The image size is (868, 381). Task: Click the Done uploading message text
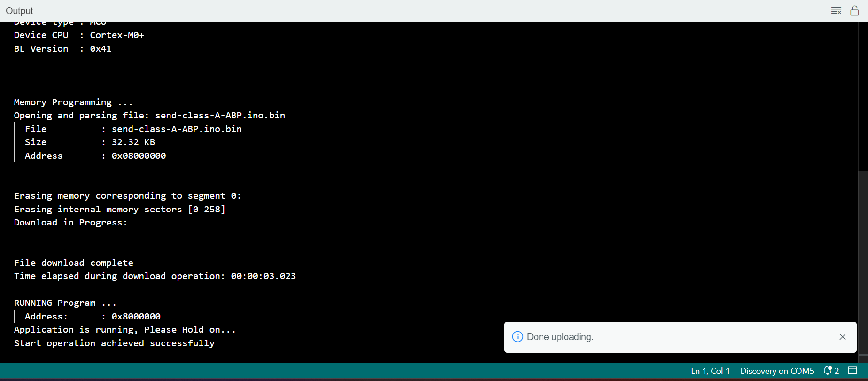[x=560, y=337]
